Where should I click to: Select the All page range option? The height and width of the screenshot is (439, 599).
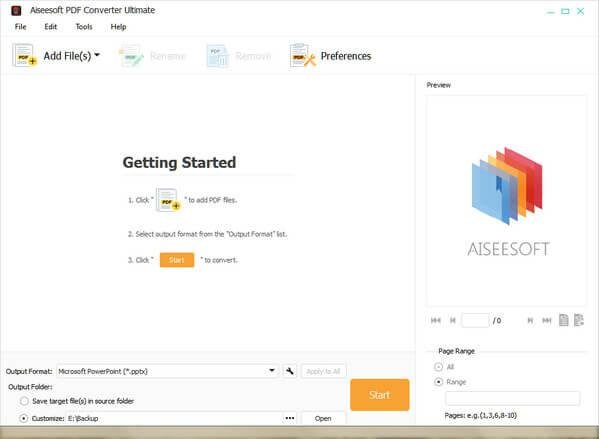click(439, 367)
